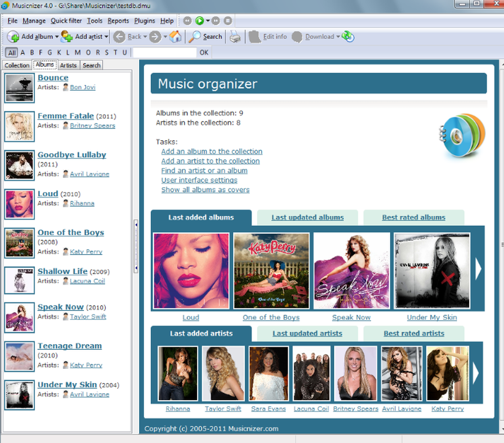Click Show all albums as covers link
The image size is (504, 443).
(x=206, y=190)
